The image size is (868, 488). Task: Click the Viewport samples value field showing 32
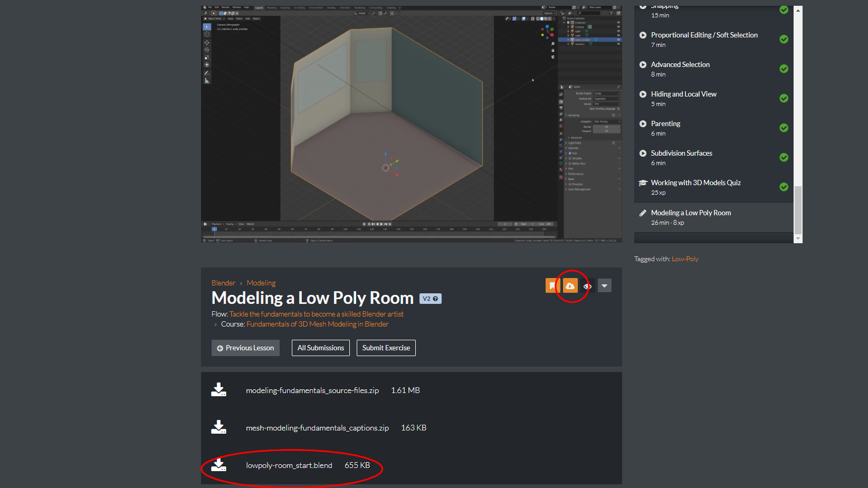click(x=607, y=131)
